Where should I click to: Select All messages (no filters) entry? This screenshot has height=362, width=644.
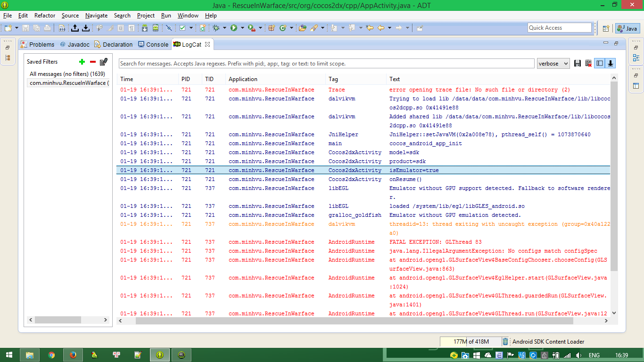coord(67,74)
